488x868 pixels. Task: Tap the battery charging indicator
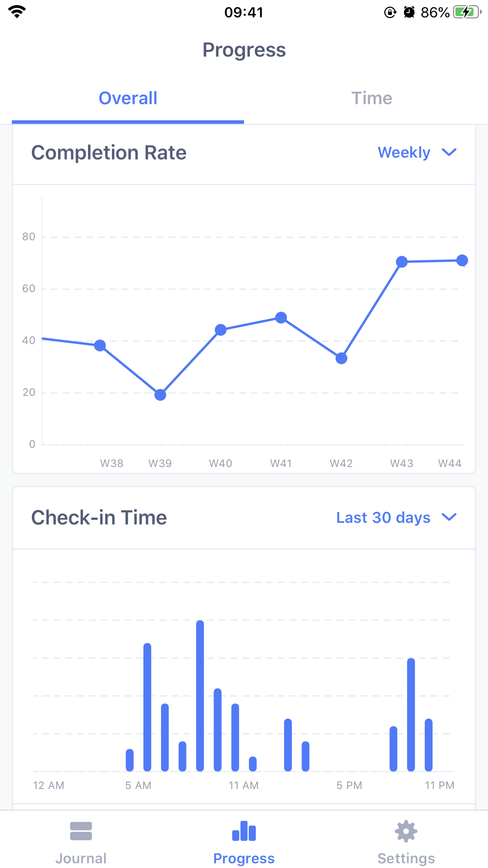(x=465, y=12)
